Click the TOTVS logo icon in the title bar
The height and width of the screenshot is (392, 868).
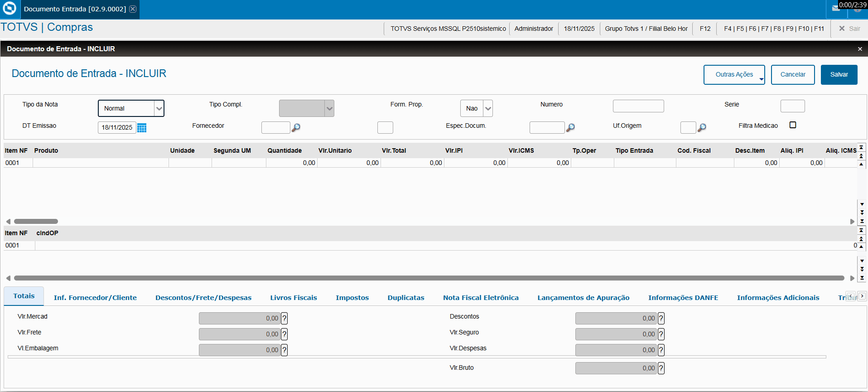[10, 9]
